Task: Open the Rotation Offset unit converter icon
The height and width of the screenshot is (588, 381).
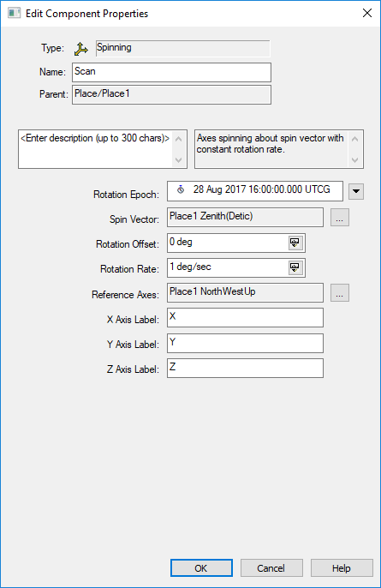Action: tap(295, 243)
